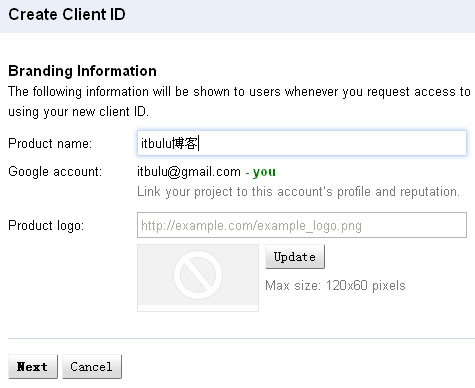Click the "Link your project" description text
This screenshot has width=475, height=388.
(x=298, y=192)
